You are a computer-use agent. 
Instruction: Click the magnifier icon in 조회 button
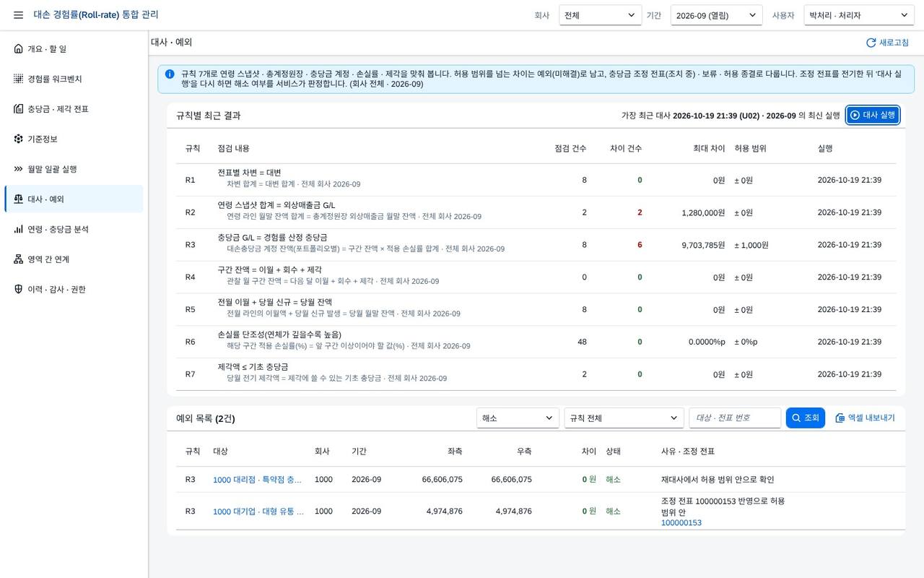pyautogui.click(x=796, y=418)
